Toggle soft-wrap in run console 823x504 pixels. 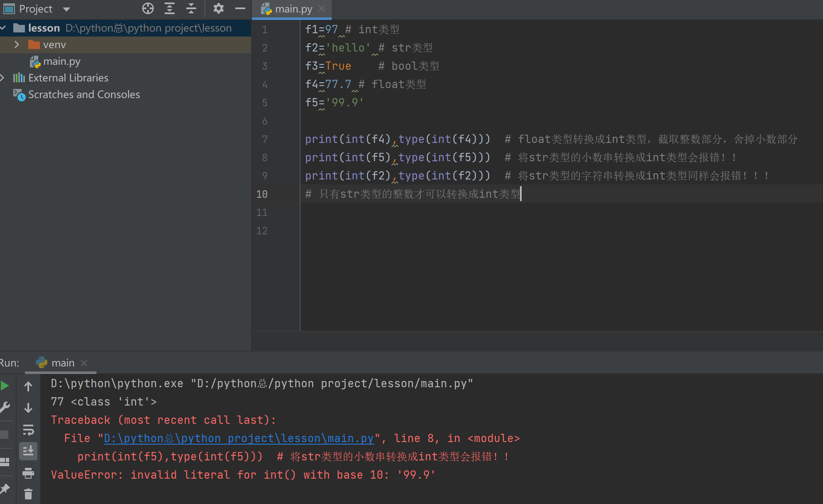(28, 430)
